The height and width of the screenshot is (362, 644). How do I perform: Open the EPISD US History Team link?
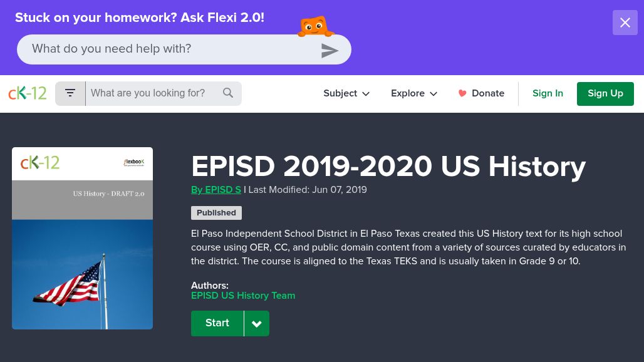click(243, 296)
